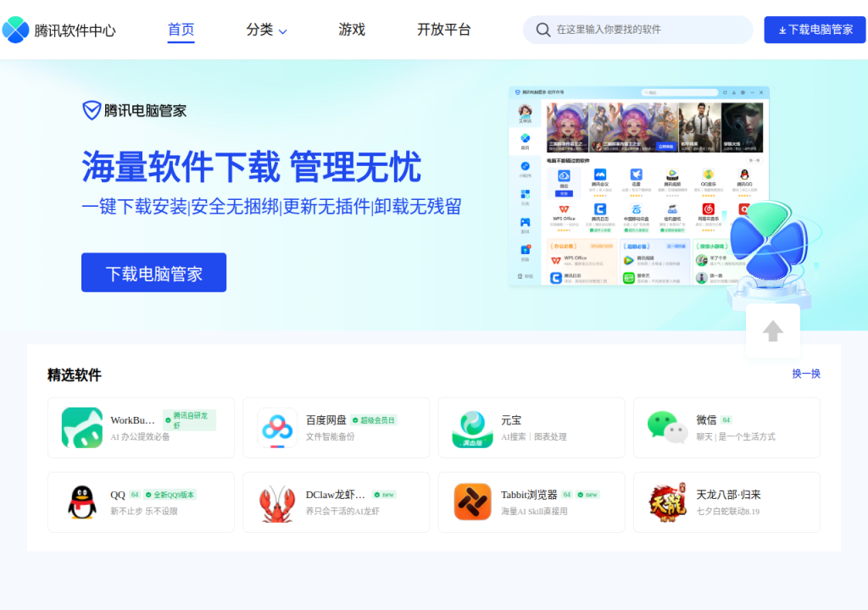
Task: Open the DClaw red lobster icon
Action: 277,502
